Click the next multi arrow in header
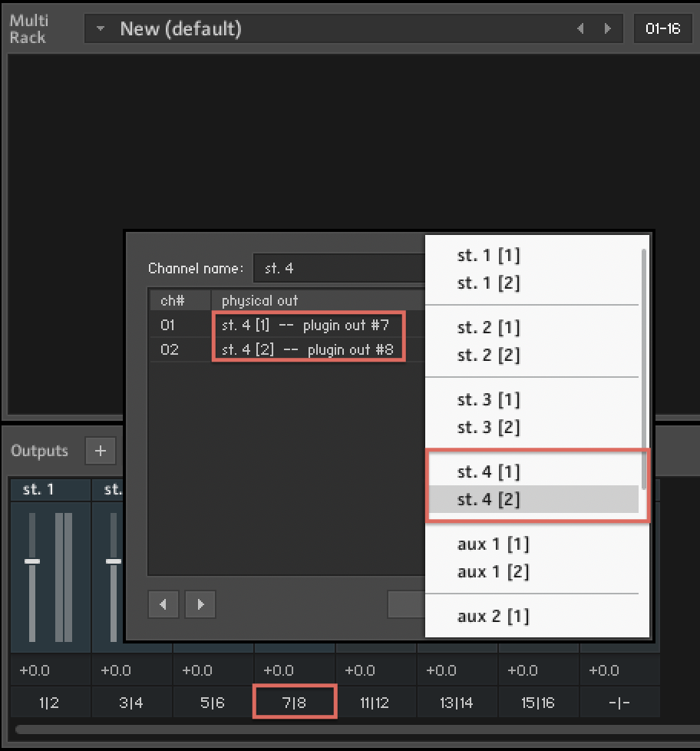This screenshot has height=751, width=700. click(x=608, y=29)
